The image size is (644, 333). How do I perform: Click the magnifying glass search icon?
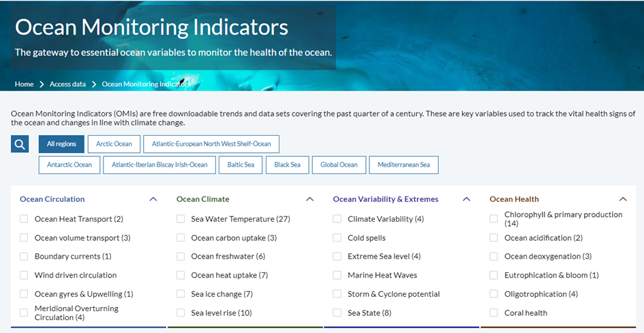click(20, 144)
